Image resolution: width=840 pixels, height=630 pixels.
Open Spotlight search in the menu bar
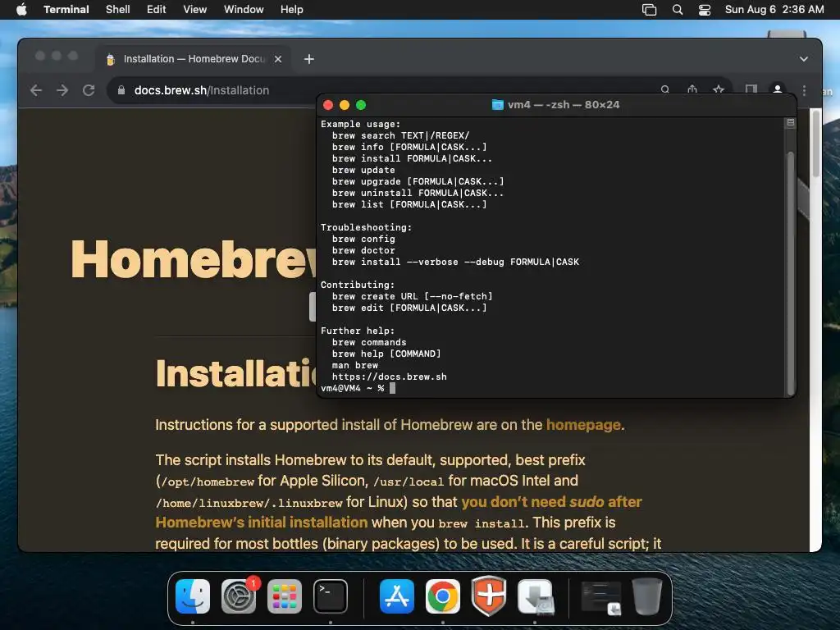pos(677,10)
